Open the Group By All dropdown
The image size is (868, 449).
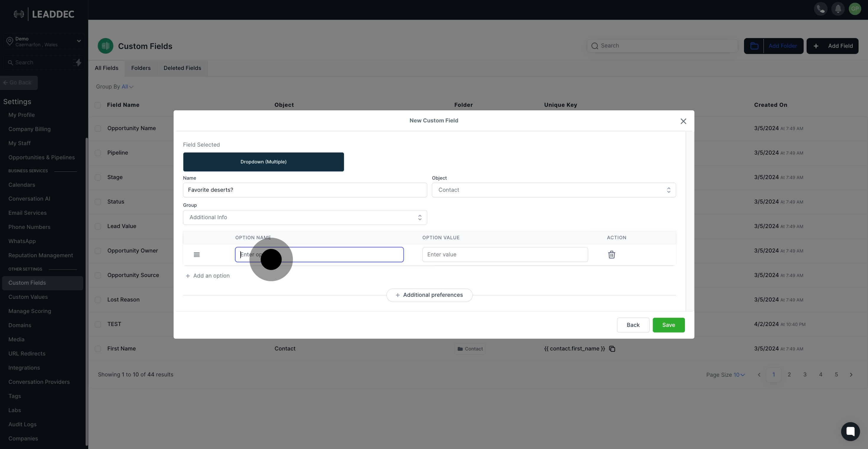(x=127, y=87)
